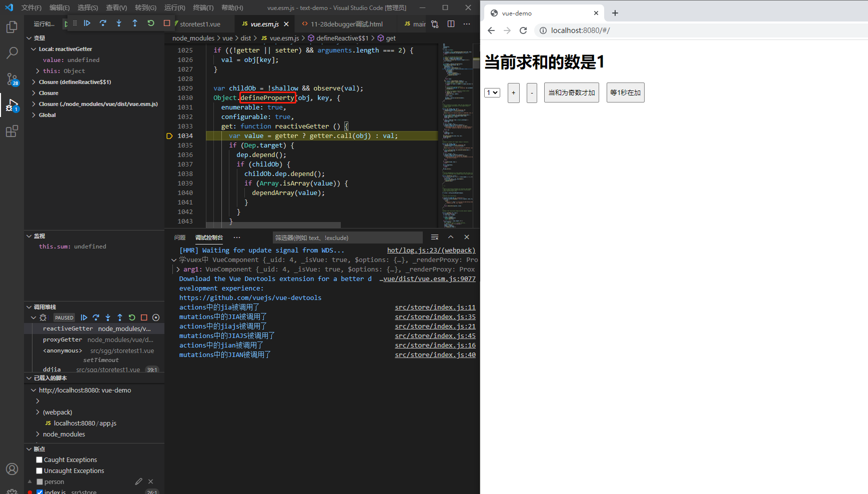Viewport: 868px width, 494px height.
Task: Collapse the 调用堆栈 call stack section
Action: pyautogui.click(x=29, y=307)
